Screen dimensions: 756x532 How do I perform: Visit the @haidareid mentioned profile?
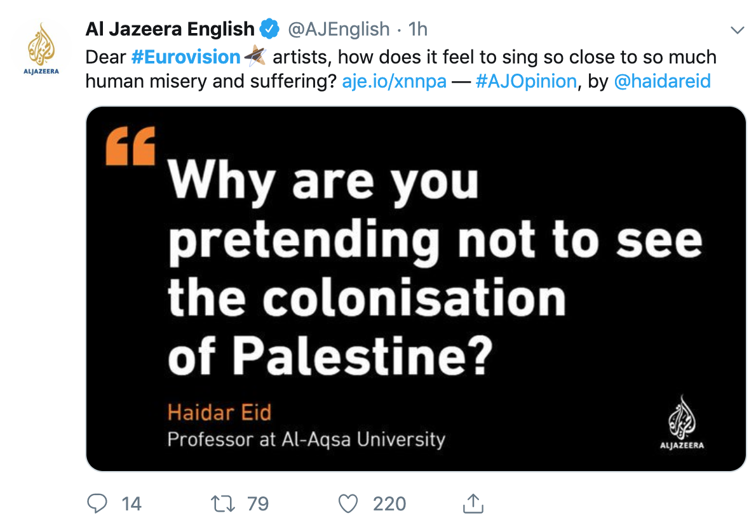663,81
